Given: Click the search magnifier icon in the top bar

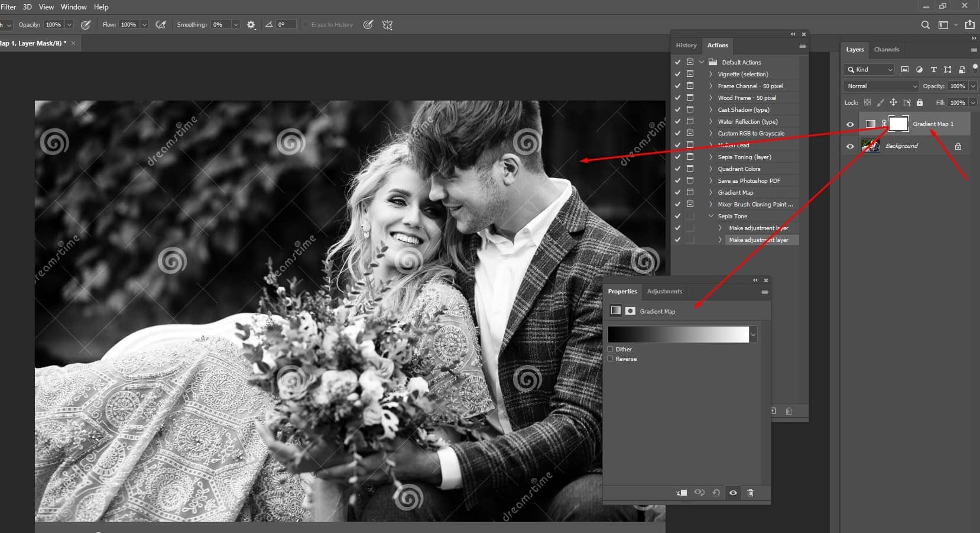Looking at the screenshot, I should 924,25.
